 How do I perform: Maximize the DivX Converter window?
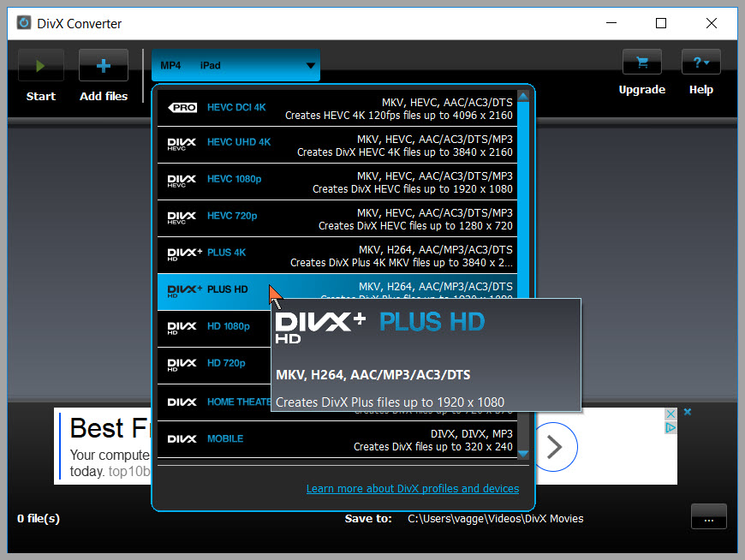tap(661, 23)
